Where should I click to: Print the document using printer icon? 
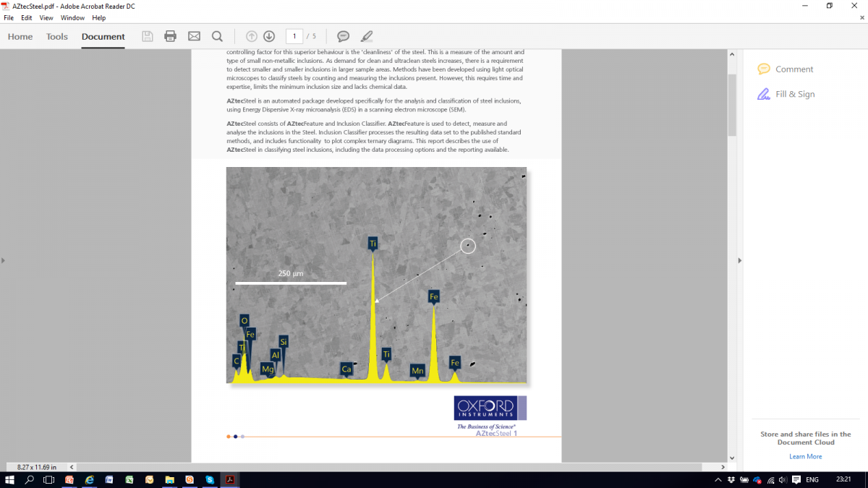coord(171,36)
